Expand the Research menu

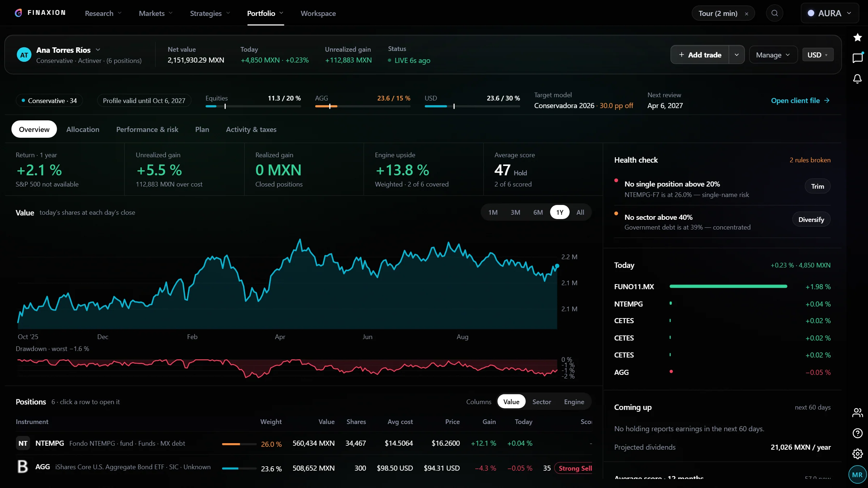(103, 13)
